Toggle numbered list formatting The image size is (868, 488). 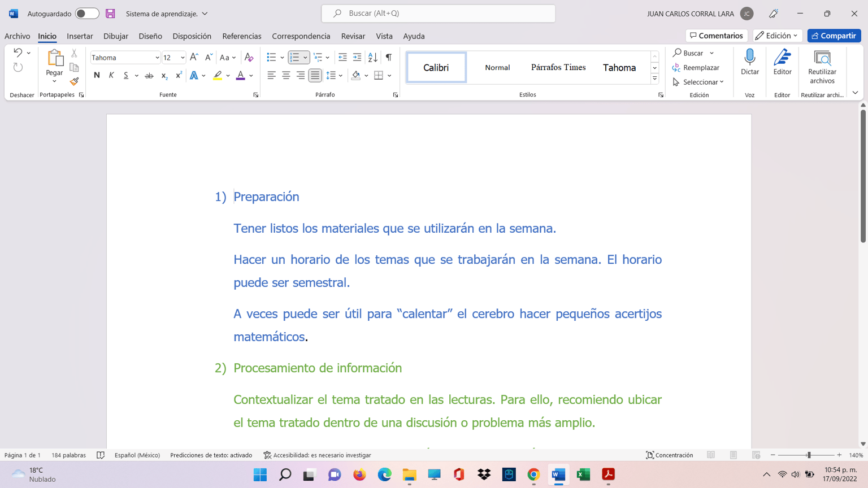click(294, 57)
